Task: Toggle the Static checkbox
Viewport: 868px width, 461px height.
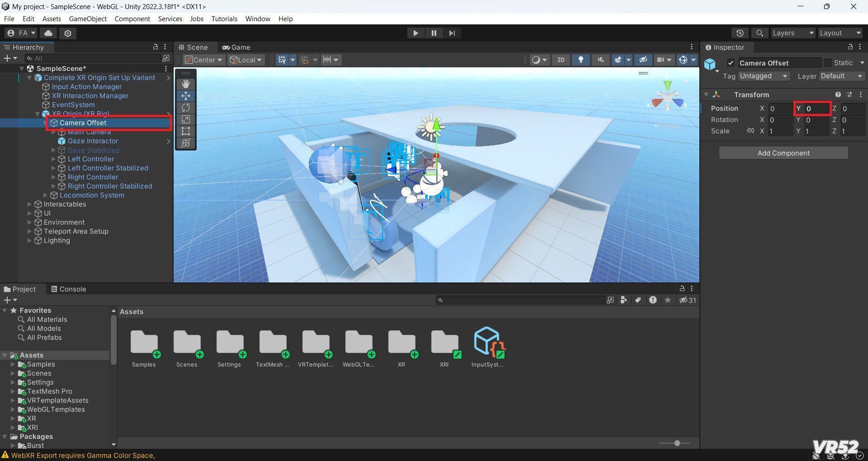Action: [x=828, y=63]
